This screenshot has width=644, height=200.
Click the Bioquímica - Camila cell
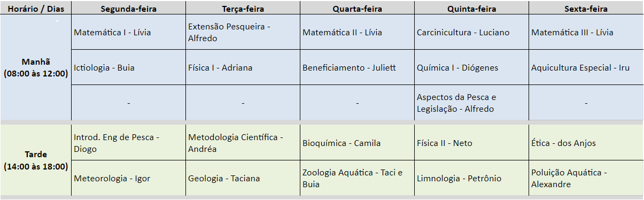pos(357,143)
